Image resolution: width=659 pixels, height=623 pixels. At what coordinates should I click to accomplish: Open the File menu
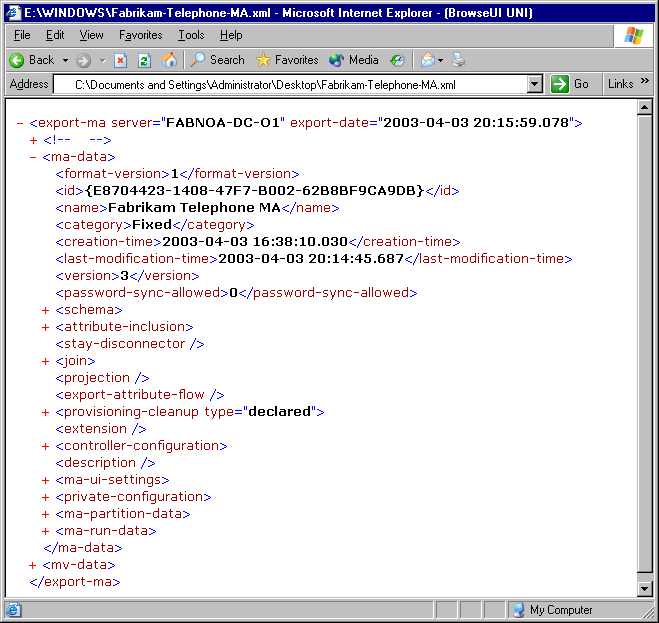click(22, 35)
